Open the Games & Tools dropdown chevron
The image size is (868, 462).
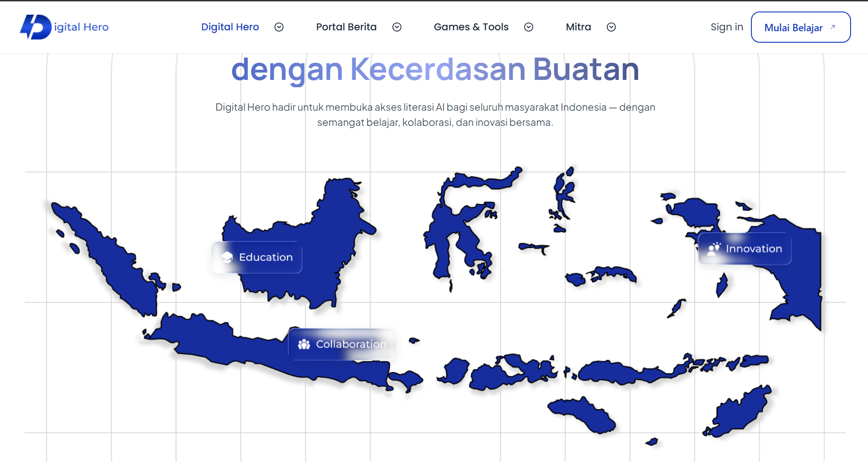529,27
